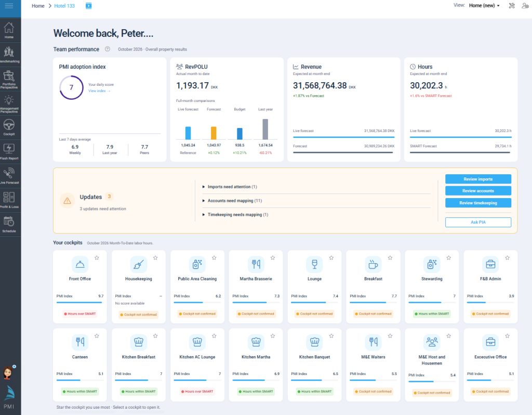Go to Home in the sidebar
Viewport: 532px width, 415px height.
click(9, 30)
